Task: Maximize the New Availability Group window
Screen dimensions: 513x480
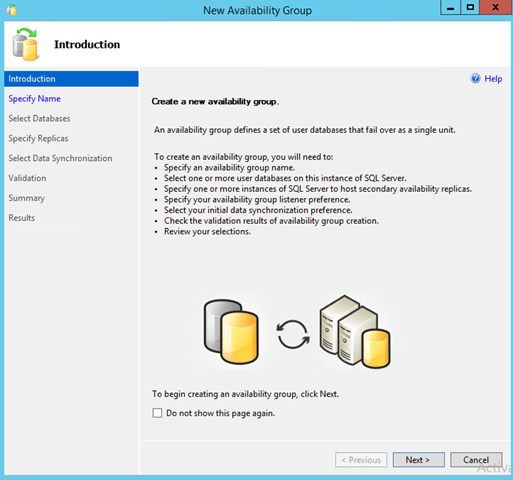Action: pyautogui.click(x=470, y=7)
